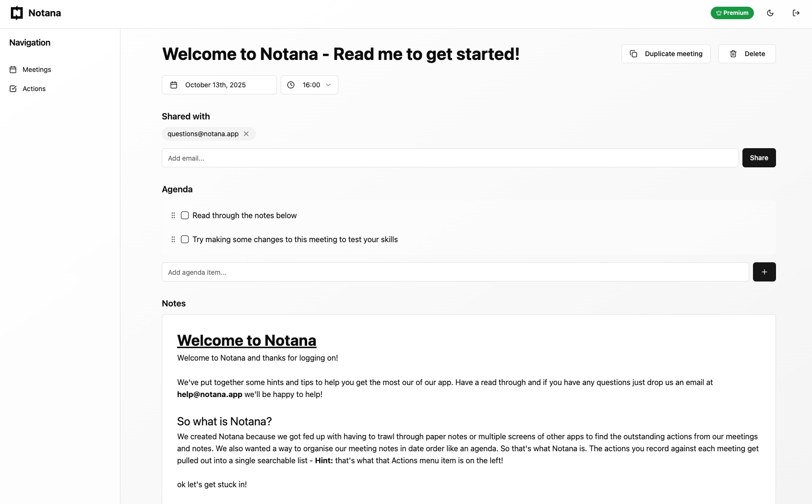The image size is (812, 504).
Task: Open Meetings in the navigation sidebar
Action: point(36,70)
